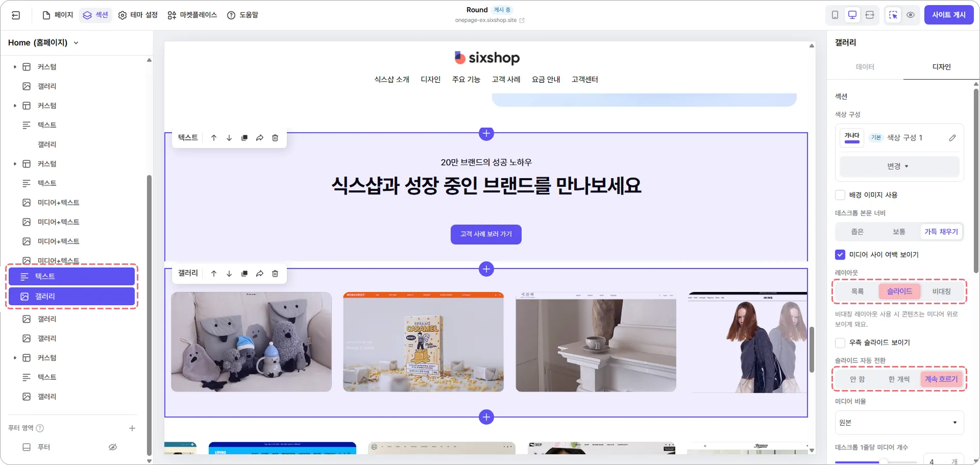
Task: Add a section above the 텍스트 block
Action: (486, 133)
